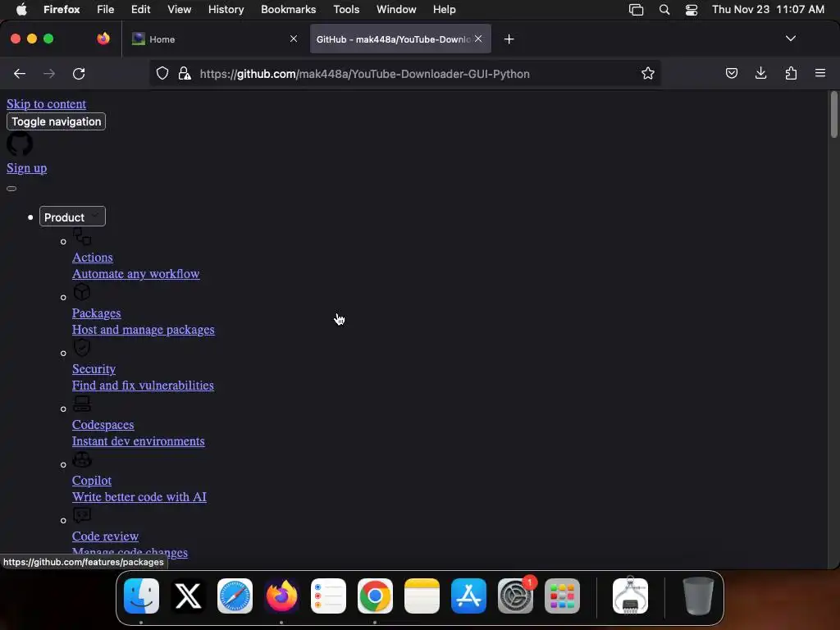
Task: Open the Firefox menu in the menu bar
Action: (62, 10)
